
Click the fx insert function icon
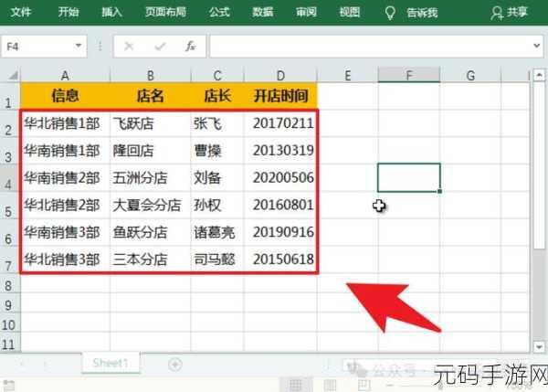[x=190, y=47]
